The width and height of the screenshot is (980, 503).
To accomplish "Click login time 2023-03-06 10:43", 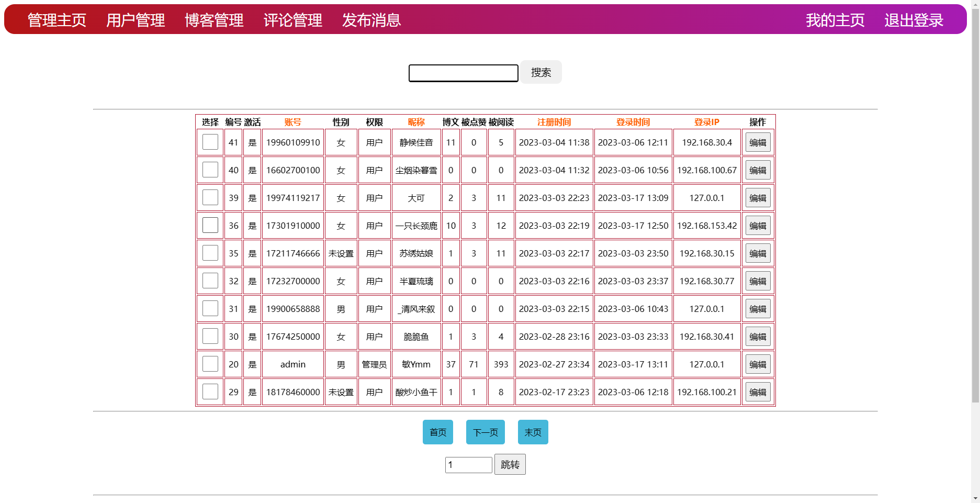I will (x=633, y=309).
